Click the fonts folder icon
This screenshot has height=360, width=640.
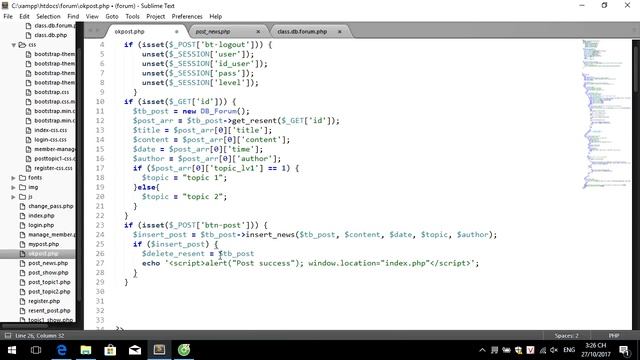point(22,178)
